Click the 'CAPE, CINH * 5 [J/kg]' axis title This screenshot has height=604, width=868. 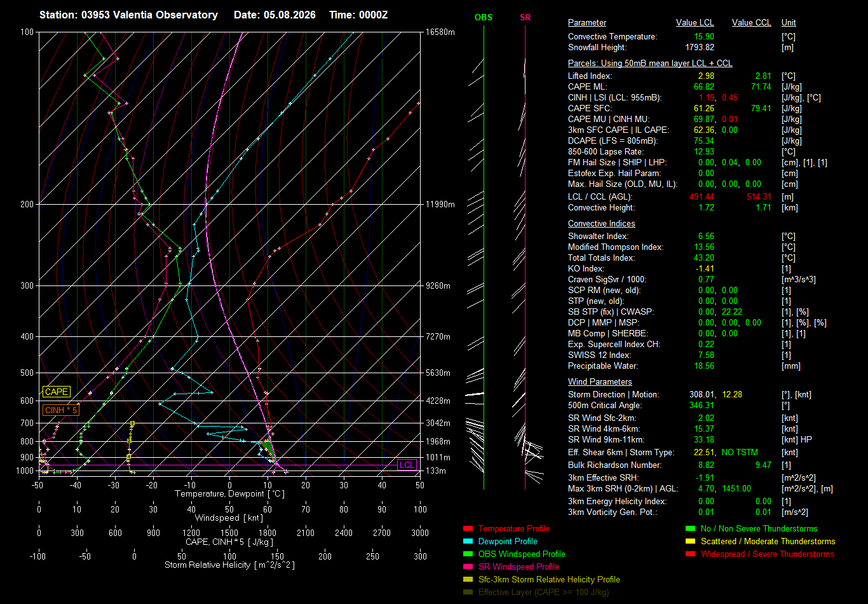[x=229, y=542]
